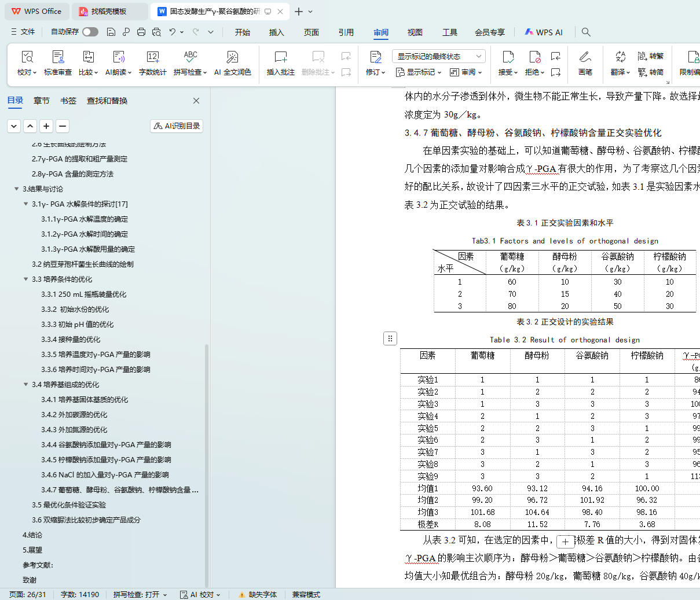700x600 pixels.
Task: Jump to 4.结论 heading
Action: (x=32, y=535)
